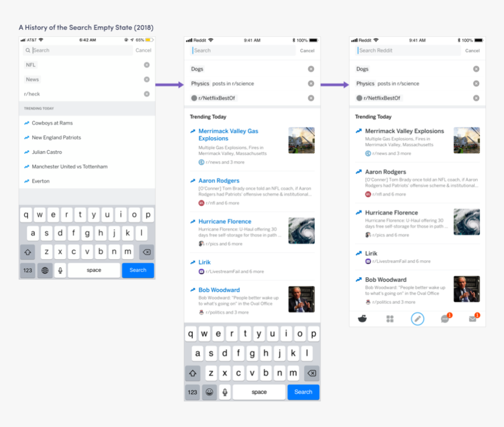Screen dimensions: 504x427
Task: Open New England Patriots trending topic
Action: pos(56,137)
